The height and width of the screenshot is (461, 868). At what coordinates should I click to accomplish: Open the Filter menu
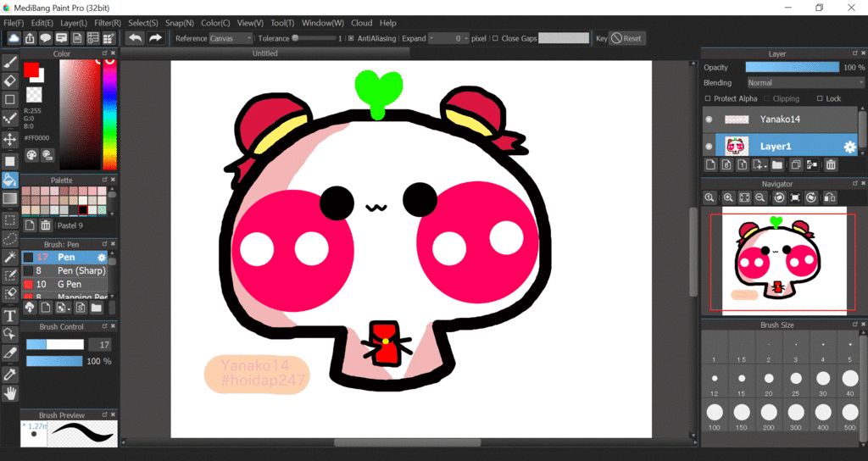tap(108, 23)
